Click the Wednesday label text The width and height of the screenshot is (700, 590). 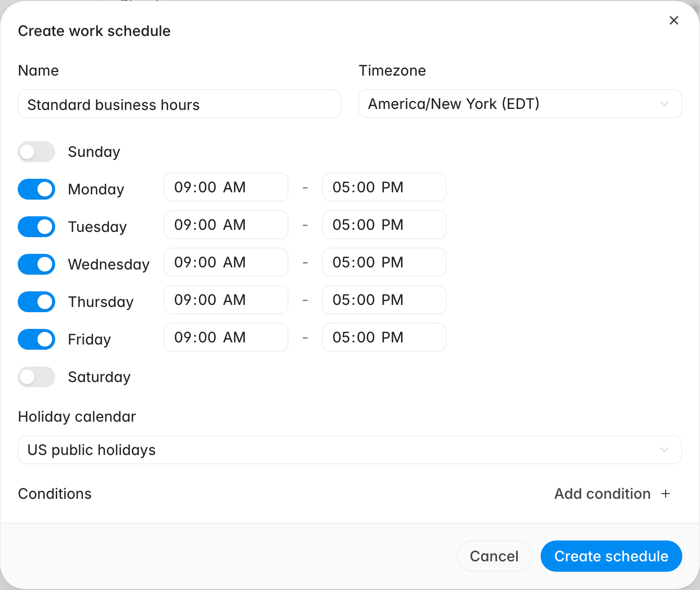[109, 264]
